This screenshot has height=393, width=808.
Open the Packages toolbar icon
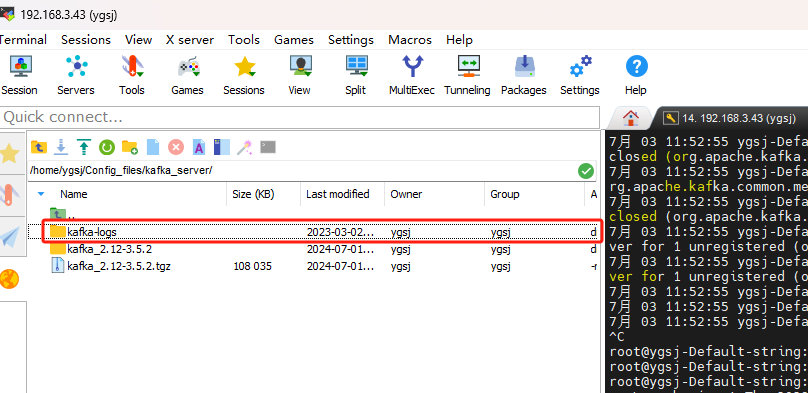tap(524, 75)
